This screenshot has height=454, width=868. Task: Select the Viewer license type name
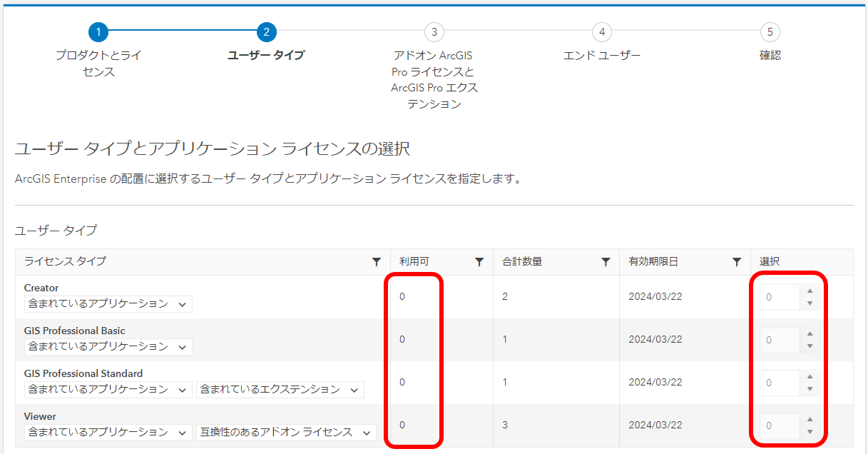40,416
